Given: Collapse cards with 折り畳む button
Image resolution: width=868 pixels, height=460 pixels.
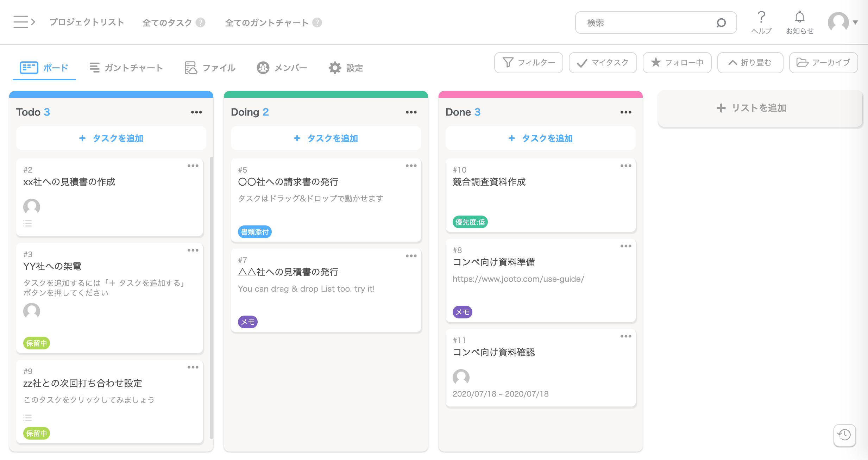Looking at the screenshot, I should (x=750, y=63).
